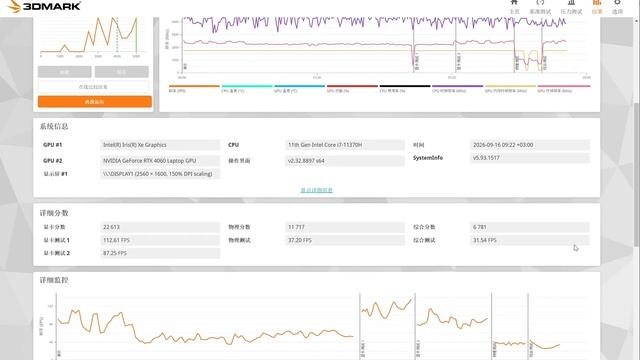Click the 112.61 FPS graphics test 1 value
The image size is (640, 360).
point(160,240)
